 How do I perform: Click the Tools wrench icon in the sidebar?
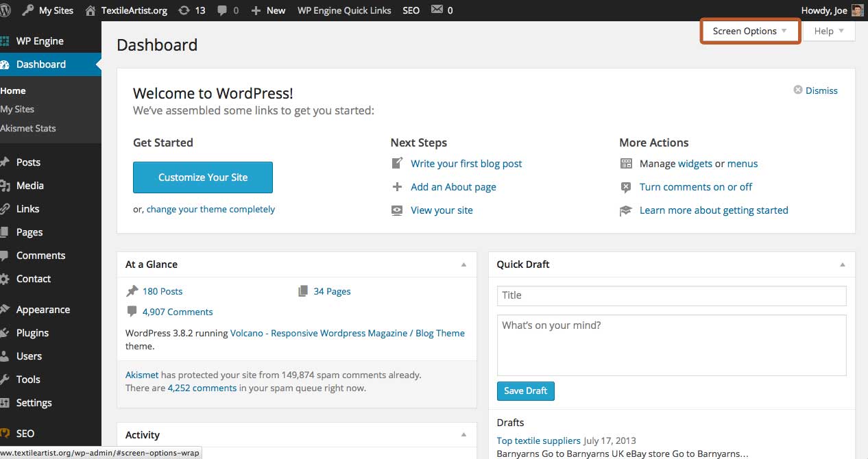(5, 380)
